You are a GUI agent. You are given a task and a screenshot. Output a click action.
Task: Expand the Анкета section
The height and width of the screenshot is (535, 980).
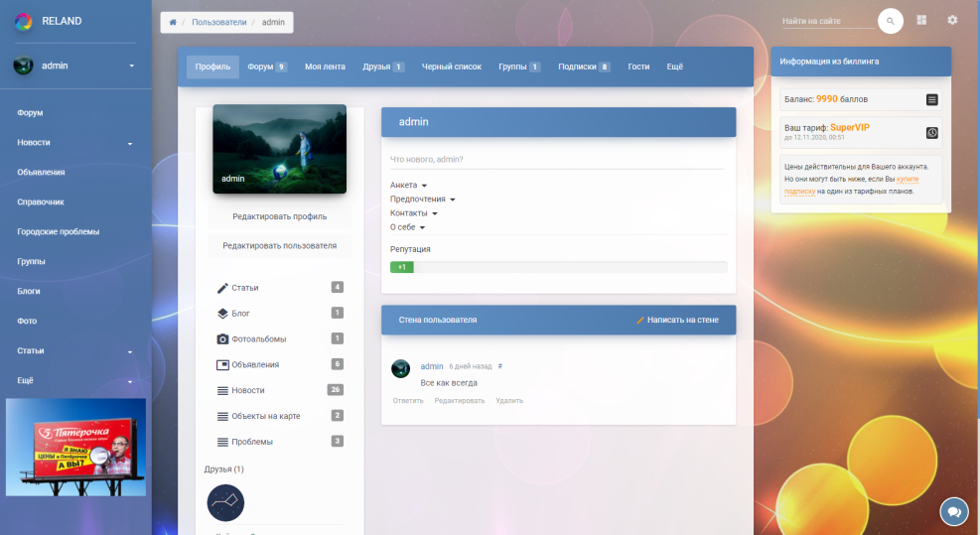pos(408,186)
